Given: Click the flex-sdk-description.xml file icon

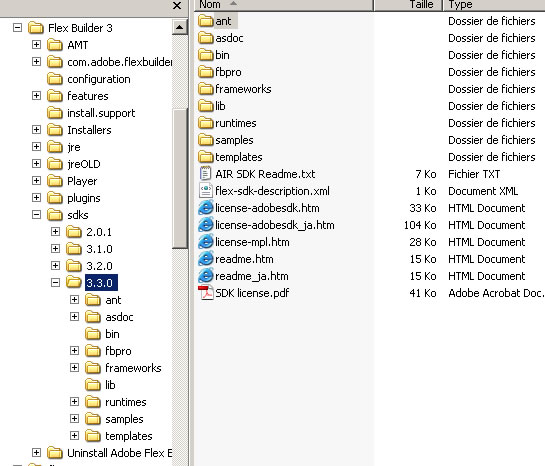Looking at the screenshot, I should pyautogui.click(x=205, y=191).
